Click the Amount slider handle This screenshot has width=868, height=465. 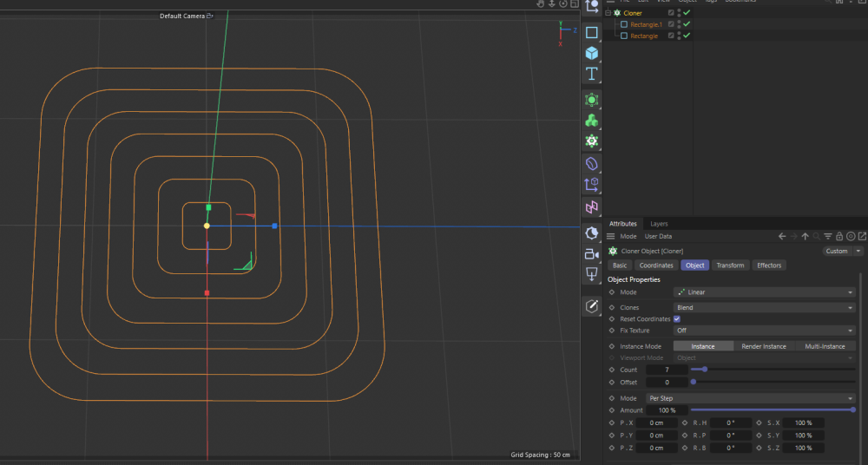[853, 410]
